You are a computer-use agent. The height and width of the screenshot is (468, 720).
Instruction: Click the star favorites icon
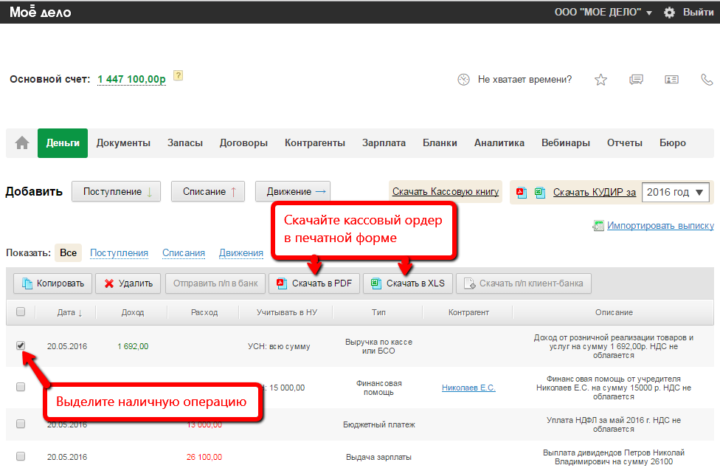tap(601, 80)
